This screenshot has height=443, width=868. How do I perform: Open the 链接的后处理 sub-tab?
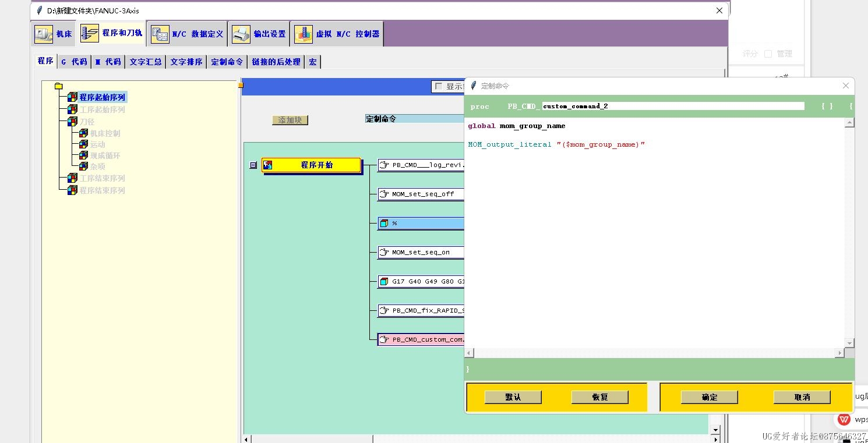[x=276, y=62]
